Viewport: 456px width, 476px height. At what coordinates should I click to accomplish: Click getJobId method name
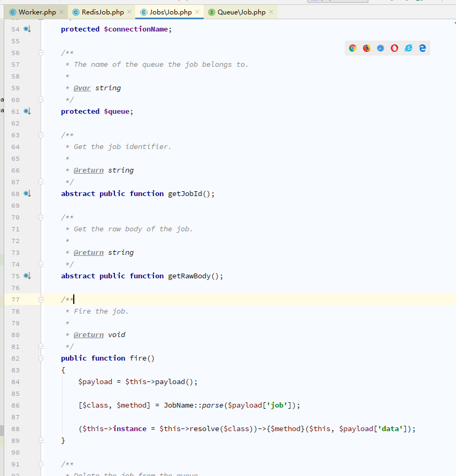click(185, 194)
